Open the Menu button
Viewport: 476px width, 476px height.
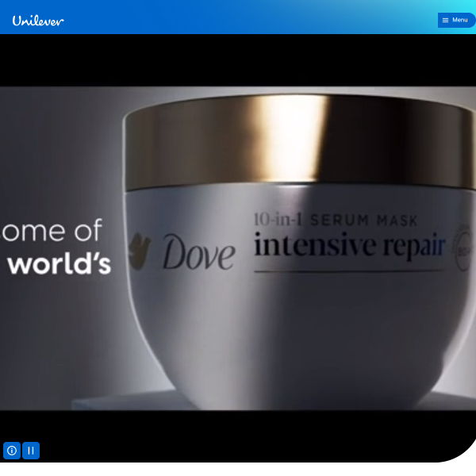[x=456, y=20]
